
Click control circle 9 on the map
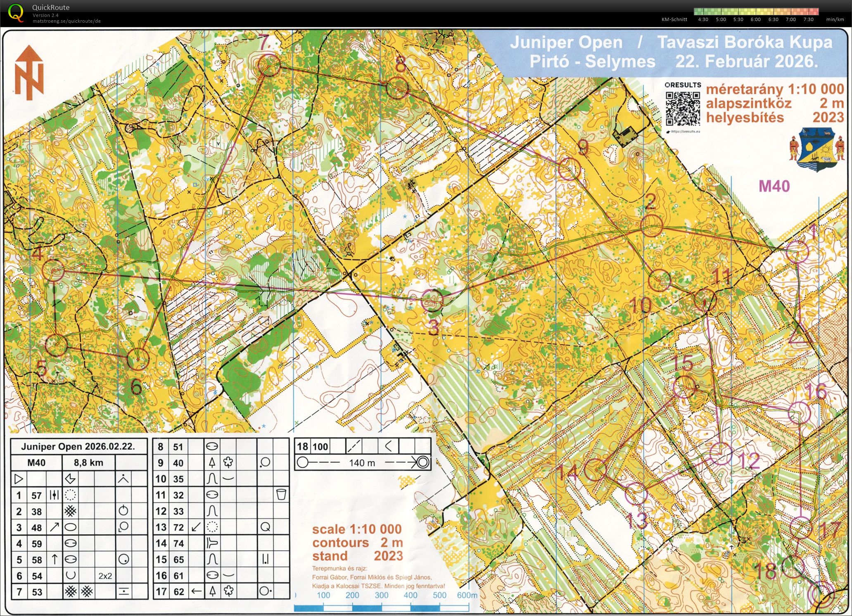coord(570,169)
